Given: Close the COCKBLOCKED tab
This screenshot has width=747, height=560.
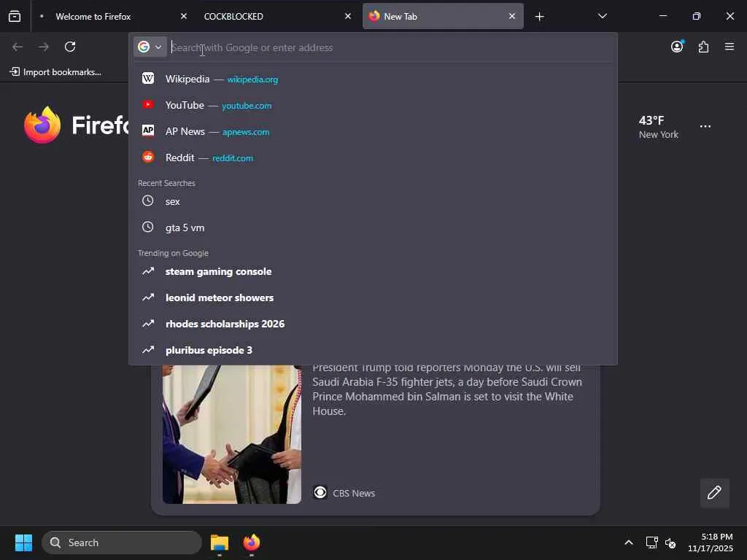Looking at the screenshot, I should pyautogui.click(x=348, y=16).
